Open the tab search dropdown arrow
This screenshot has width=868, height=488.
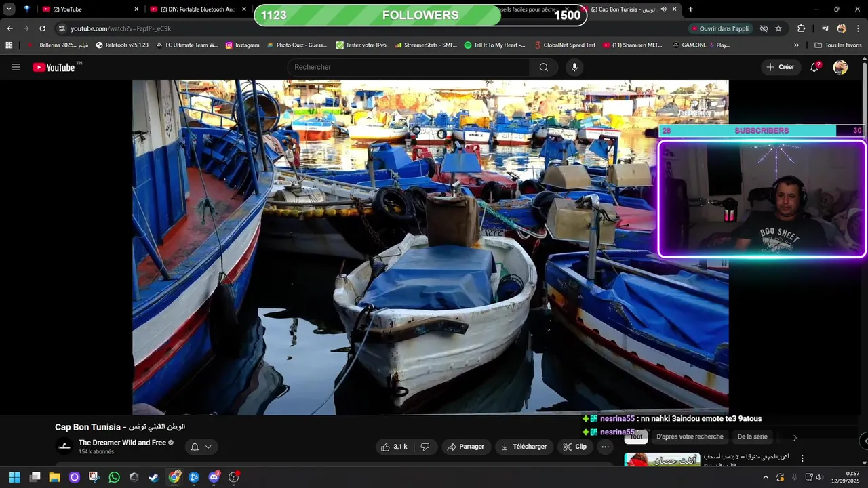coord(9,9)
